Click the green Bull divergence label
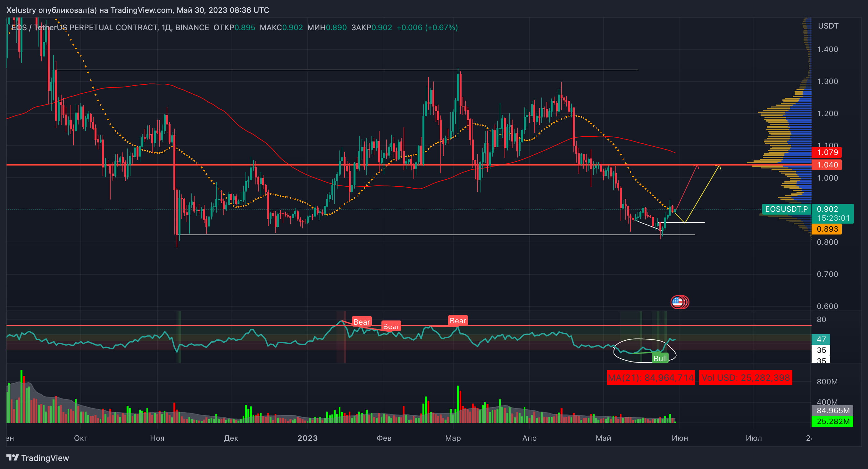The width and height of the screenshot is (868, 469). coord(660,358)
